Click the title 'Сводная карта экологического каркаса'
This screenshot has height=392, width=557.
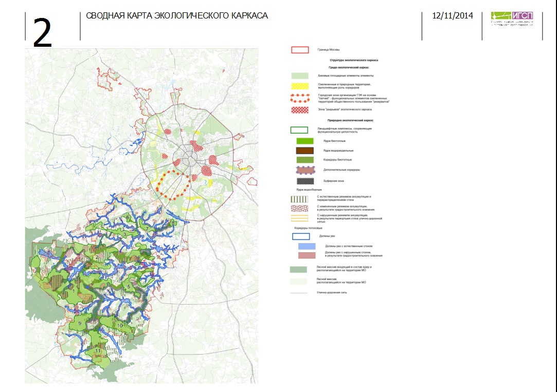tap(176, 15)
